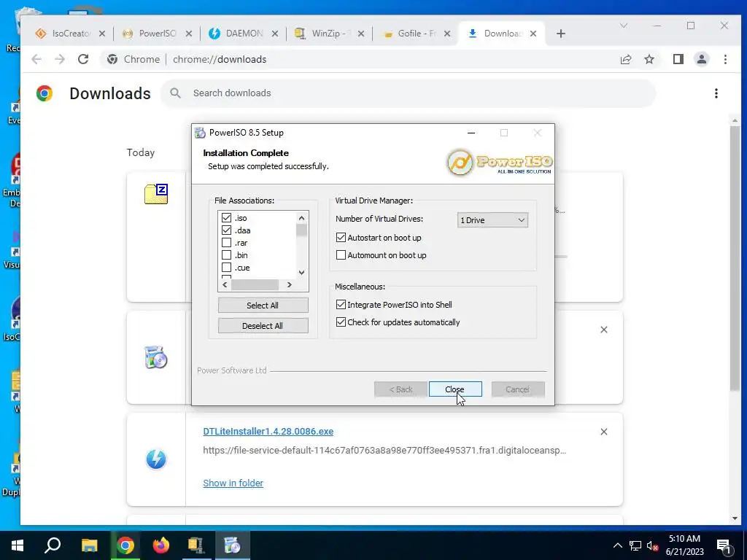Toggle Integrate PowerISO into Shell
This screenshot has height=560, width=747.
point(341,305)
